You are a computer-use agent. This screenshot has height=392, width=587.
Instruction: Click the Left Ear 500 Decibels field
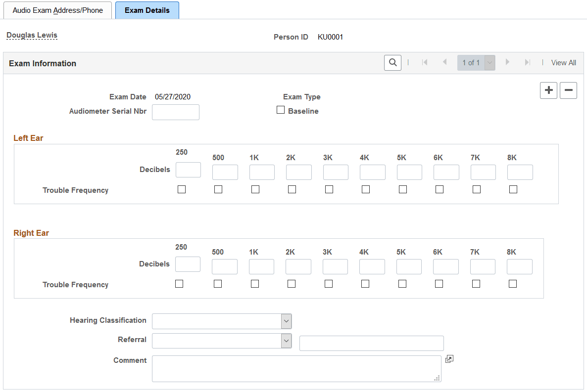225,172
